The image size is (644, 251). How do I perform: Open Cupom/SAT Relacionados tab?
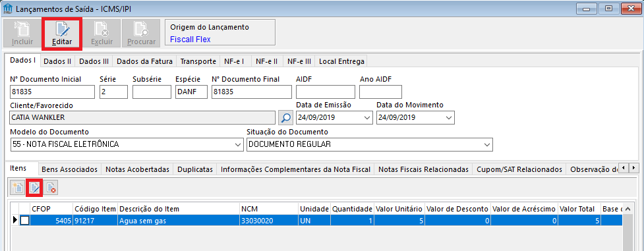pyautogui.click(x=519, y=169)
